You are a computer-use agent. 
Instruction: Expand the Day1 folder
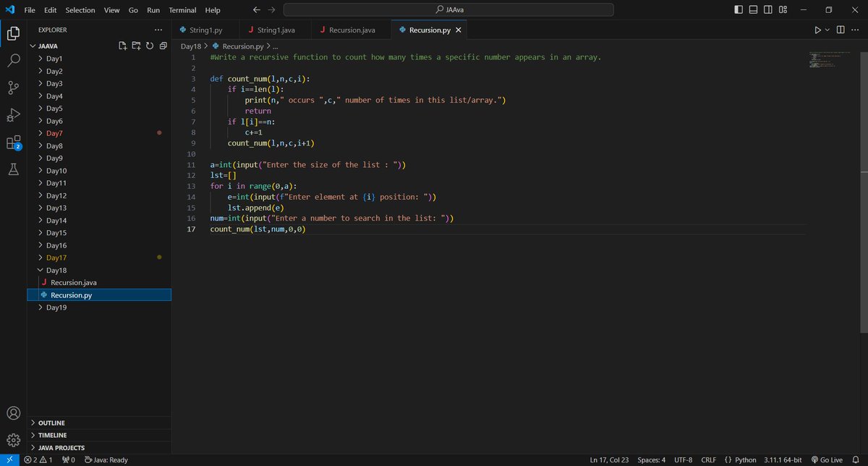pyautogui.click(x=99, y=59)
